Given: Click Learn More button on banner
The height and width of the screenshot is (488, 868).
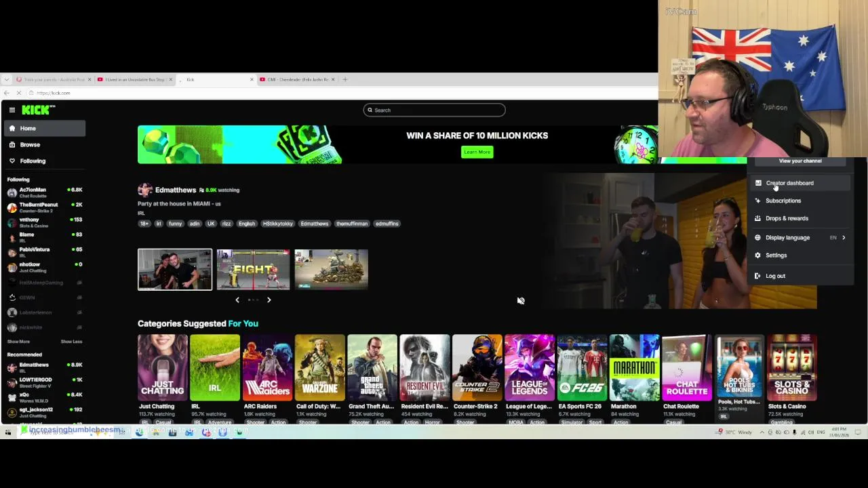Looking at the screenshot, I should click(x=477, y=152).
